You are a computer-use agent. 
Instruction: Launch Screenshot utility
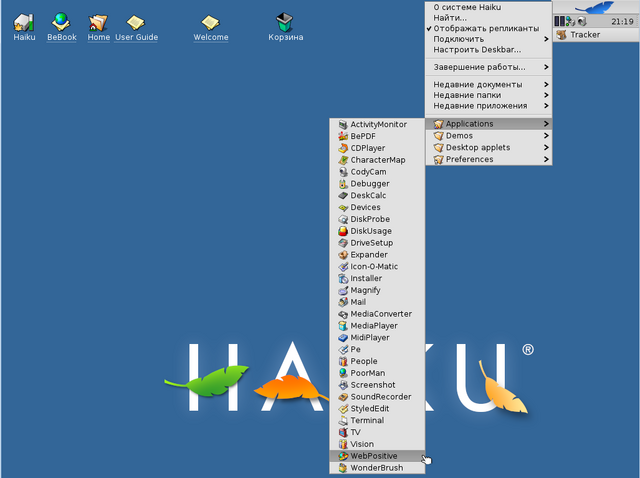coord(377,385)
